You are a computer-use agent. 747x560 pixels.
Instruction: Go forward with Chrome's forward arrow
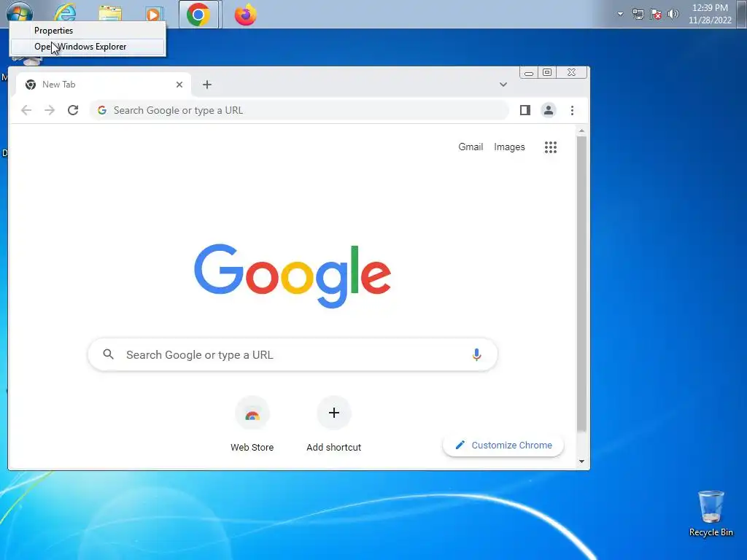(50, 111)
